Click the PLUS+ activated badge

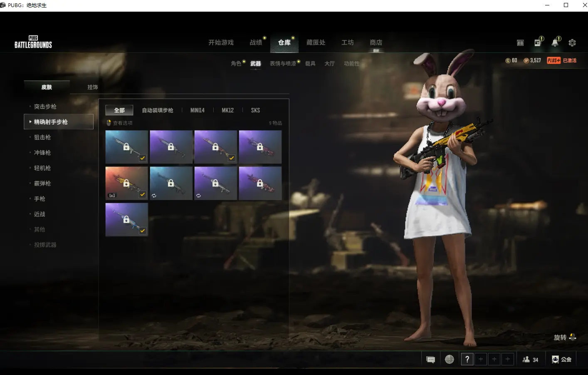tap(562, 60)
